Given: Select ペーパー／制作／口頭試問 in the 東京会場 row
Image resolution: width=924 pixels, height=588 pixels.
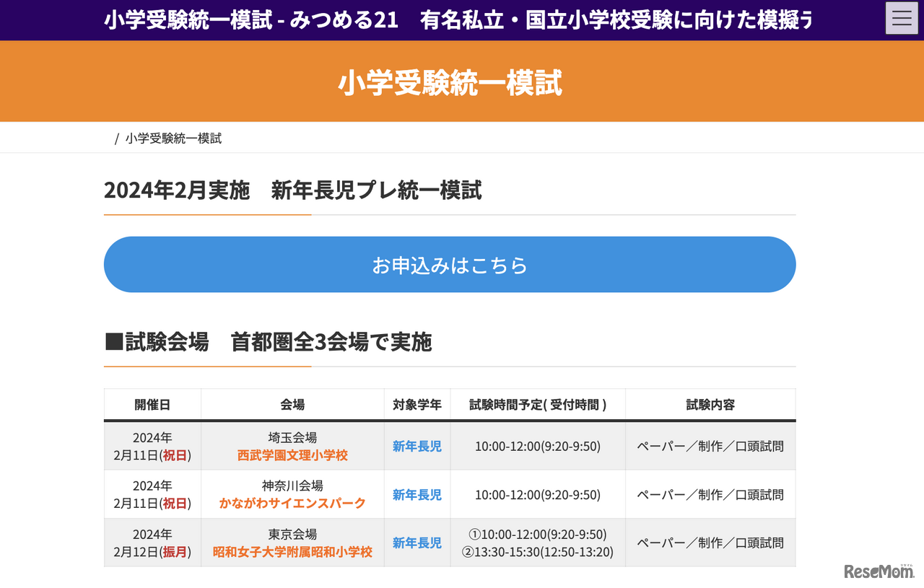Looking at the screenshot, I should [710, 543].
